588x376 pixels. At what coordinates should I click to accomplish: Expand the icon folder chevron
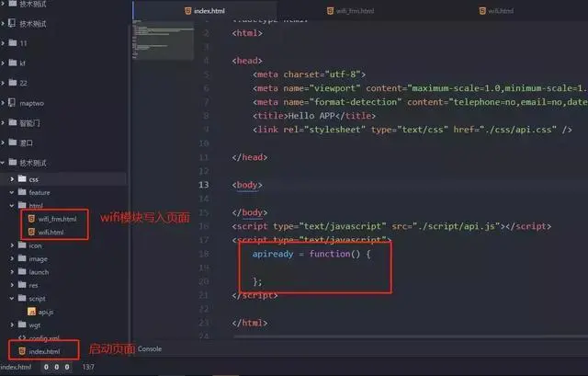pyautogui.click(x=12, y=245)
